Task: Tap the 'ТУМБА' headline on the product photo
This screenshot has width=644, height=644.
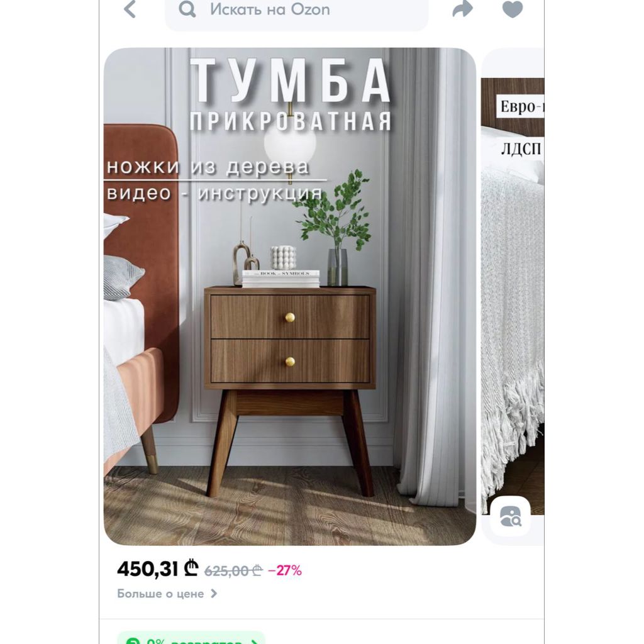Action: [291, 80]
